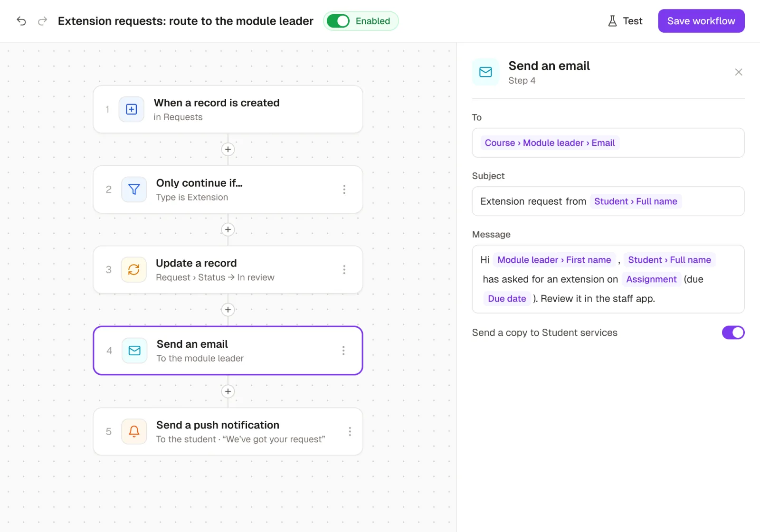Insert step after Send an email card
Image resolution: width=760 pixels, height=532 pixels.
coord(228,391)
